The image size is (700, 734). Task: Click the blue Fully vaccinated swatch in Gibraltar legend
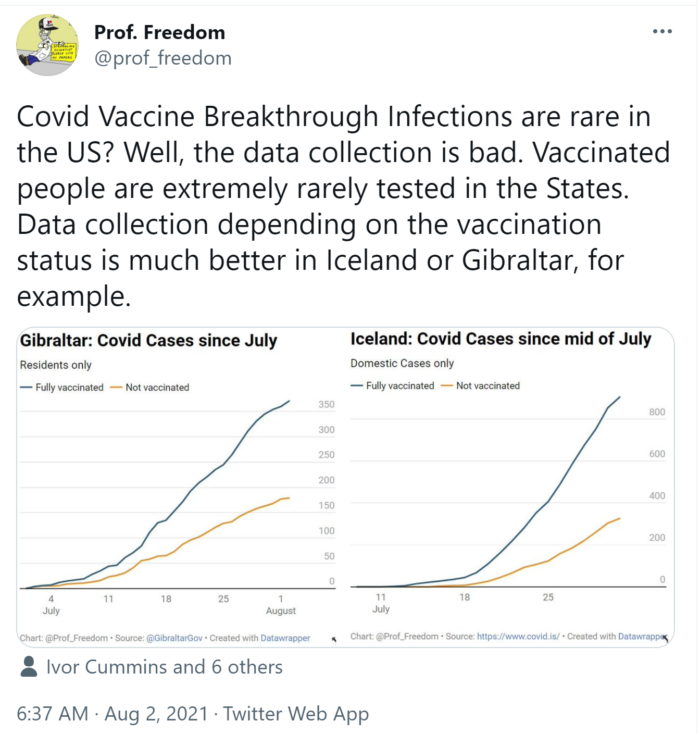tap(26, 388)
